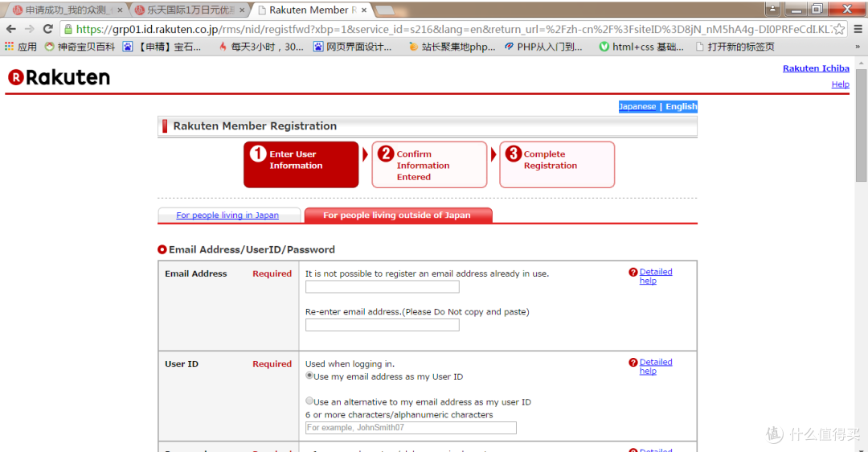
Task: Click step 2 Confirm Information Entered
Action: [x=429, y=165]
